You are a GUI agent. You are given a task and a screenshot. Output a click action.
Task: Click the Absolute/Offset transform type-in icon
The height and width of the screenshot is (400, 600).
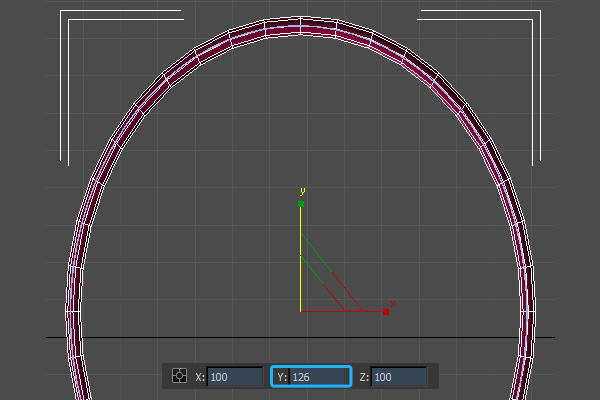[180, 377]
